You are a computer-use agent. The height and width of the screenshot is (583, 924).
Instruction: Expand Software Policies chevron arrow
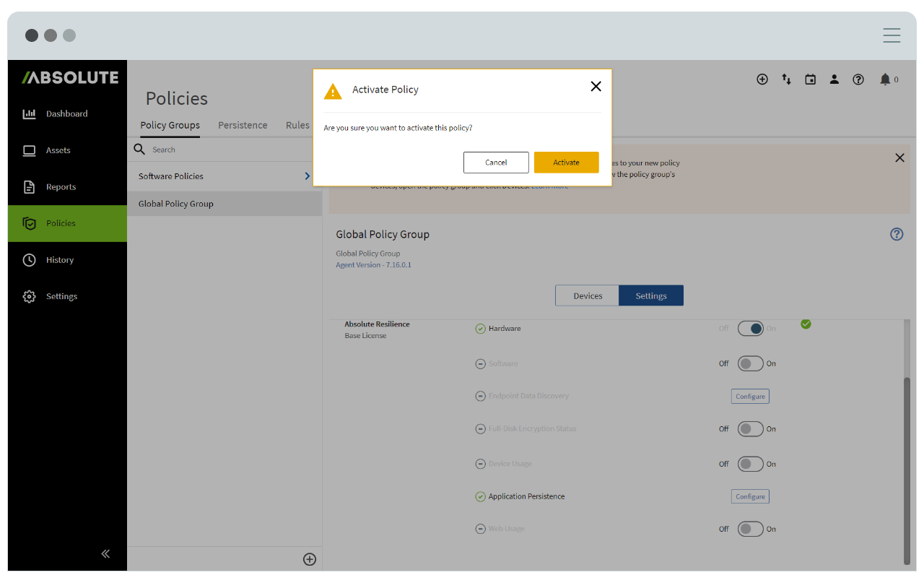pos(308,176)
